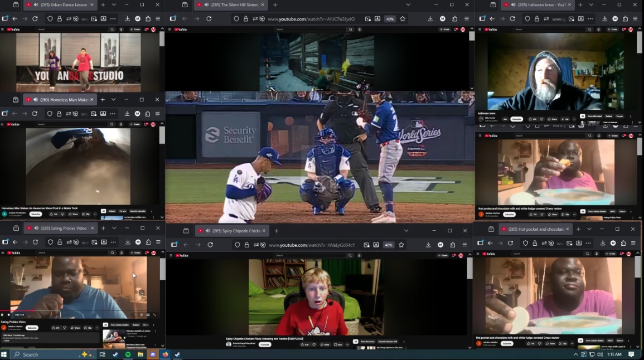Click YouTube Create in Urban Dance window
This screenshot has height=360, width=644.
coord(134,30)
